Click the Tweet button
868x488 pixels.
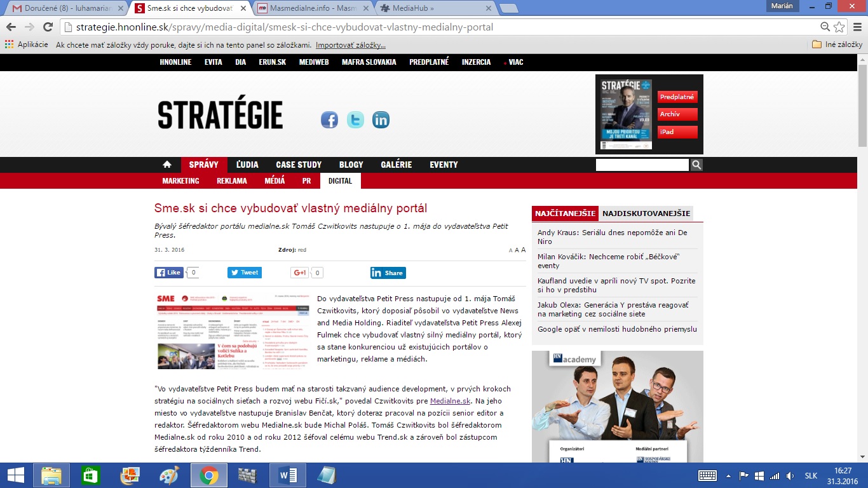tap(245, 273)
